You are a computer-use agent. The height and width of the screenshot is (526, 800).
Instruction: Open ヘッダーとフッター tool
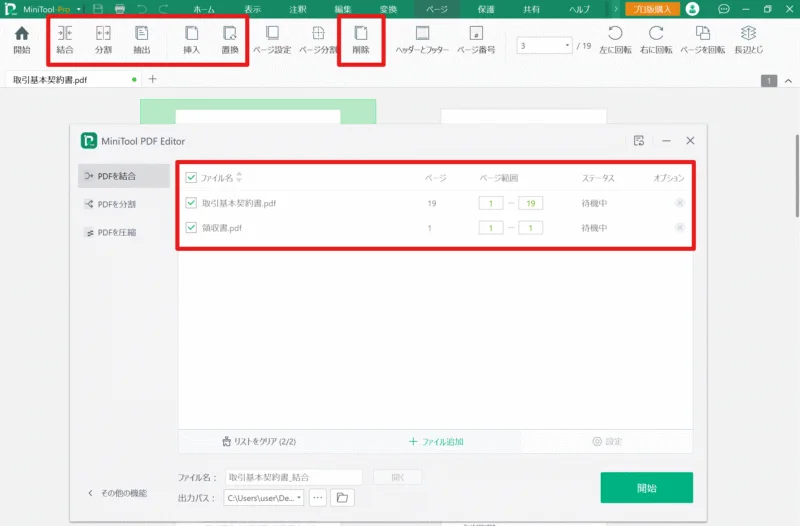coord(422,40)
